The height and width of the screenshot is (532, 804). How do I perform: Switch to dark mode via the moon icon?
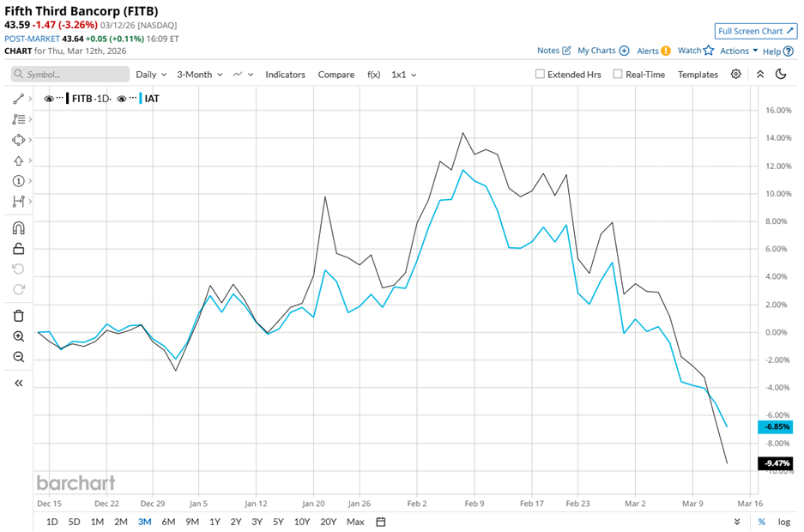[780, 75]
